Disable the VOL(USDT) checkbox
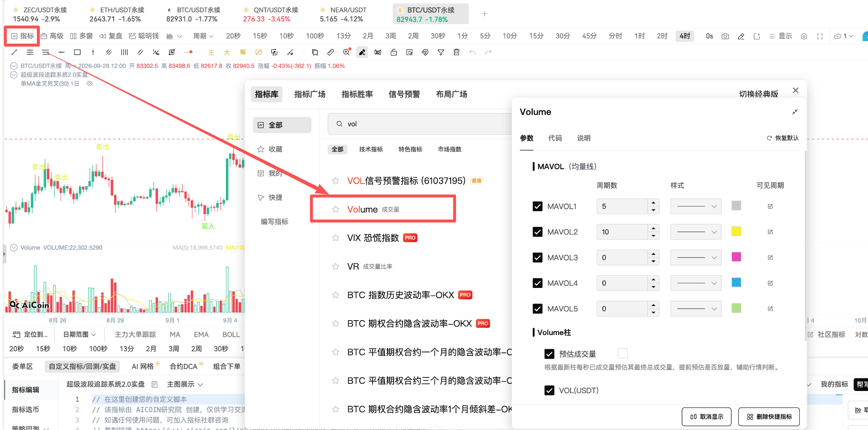The image size is (868, 430). [549, 391]
